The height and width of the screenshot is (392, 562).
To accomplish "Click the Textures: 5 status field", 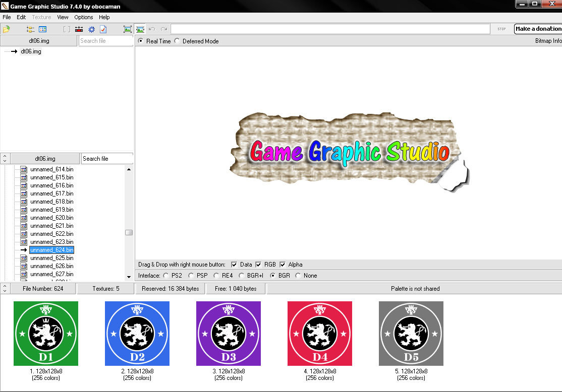I will 106,289.
